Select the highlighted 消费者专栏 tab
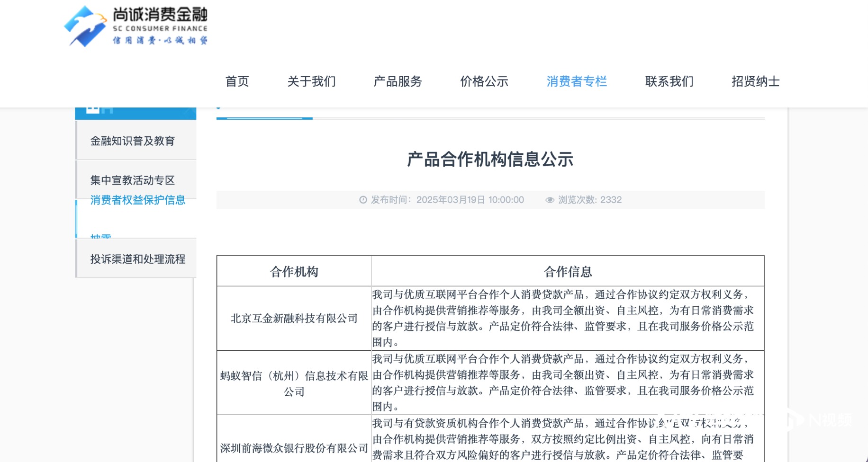868x462 pixels. (577, 81)
